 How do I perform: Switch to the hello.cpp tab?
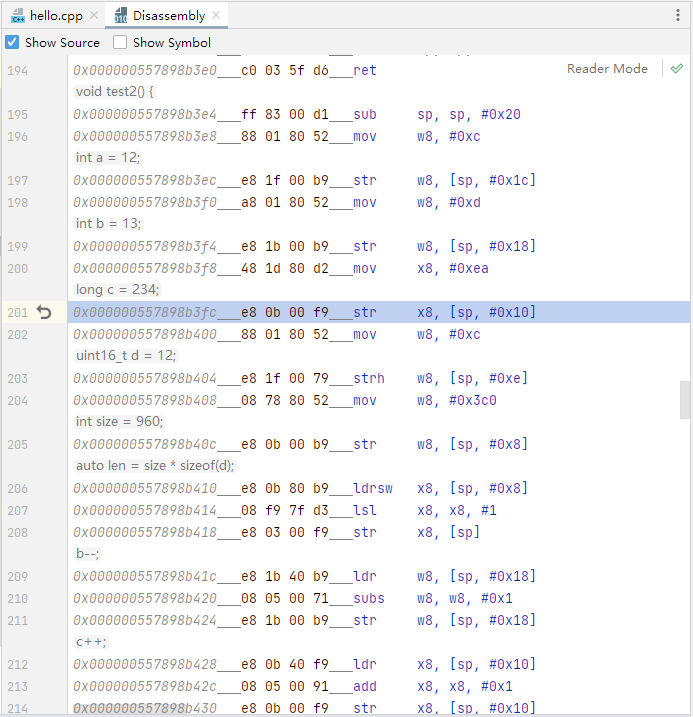[58, 16]
